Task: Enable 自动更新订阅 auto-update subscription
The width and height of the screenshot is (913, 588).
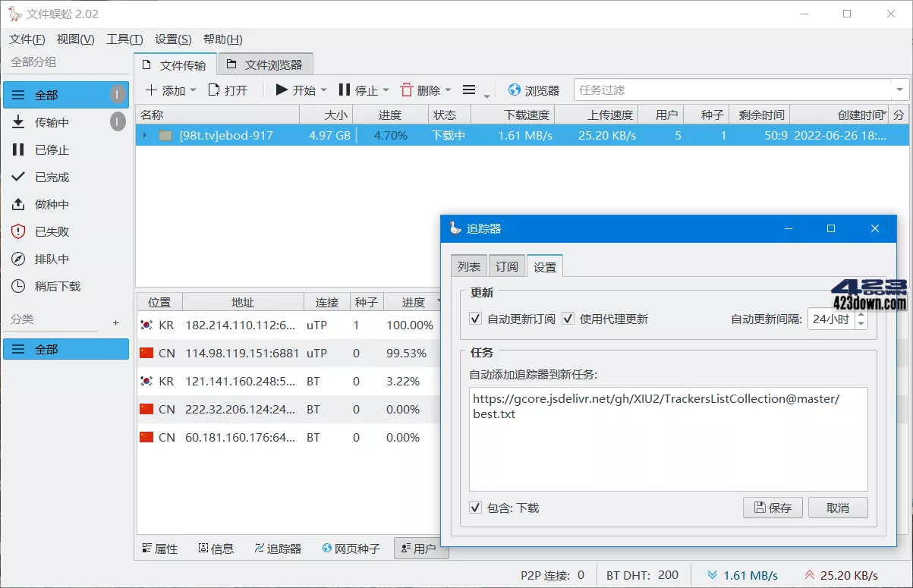Action: click(x=474, y=319)
